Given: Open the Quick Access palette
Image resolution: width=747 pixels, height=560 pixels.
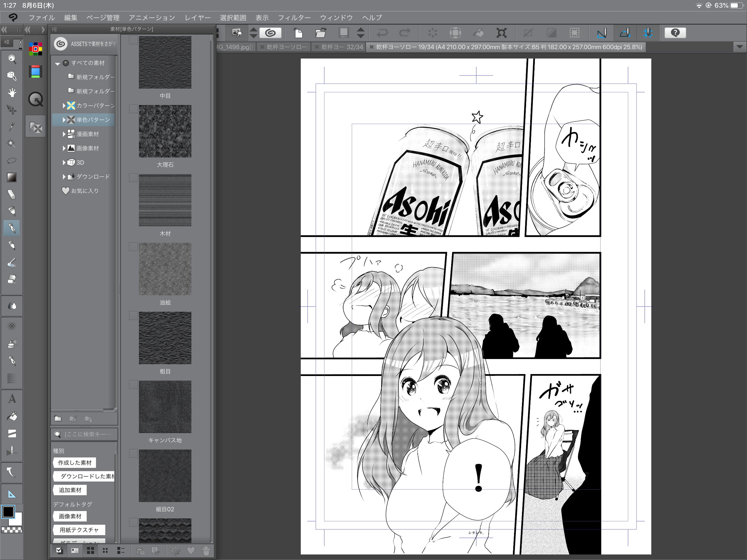Looking at the screenshot, I should (x=36, y=99).
